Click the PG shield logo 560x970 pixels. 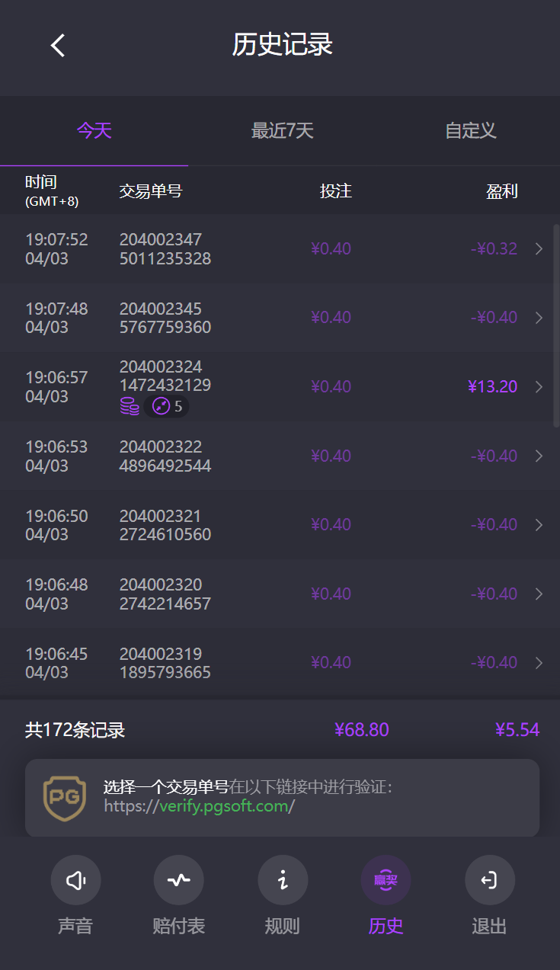[x=65, y=798]
